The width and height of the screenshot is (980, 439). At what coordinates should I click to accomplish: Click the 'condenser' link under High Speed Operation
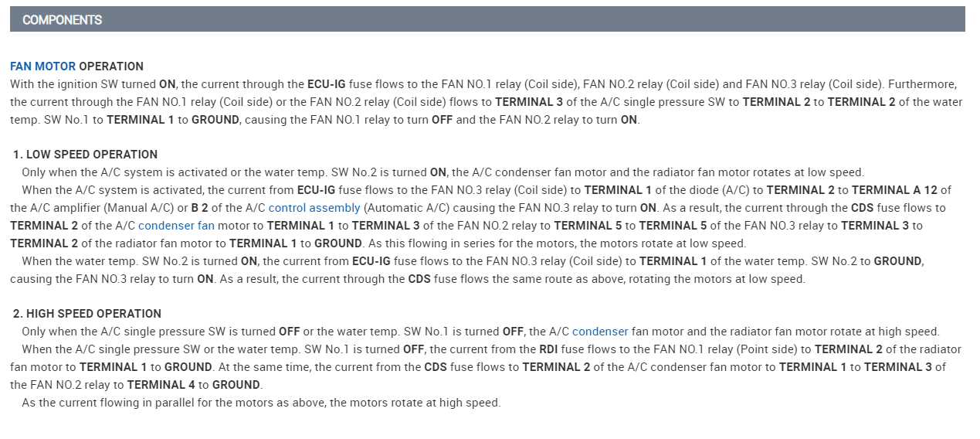600,332
